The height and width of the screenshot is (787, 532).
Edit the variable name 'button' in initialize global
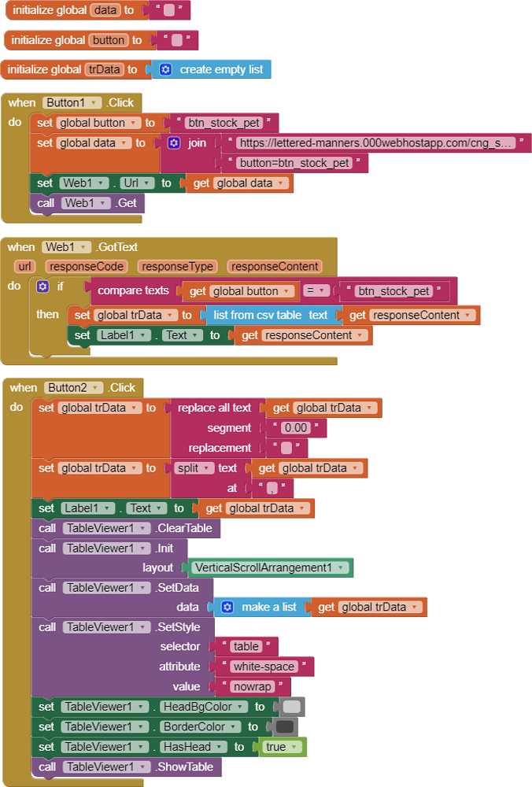pos(109,40)
